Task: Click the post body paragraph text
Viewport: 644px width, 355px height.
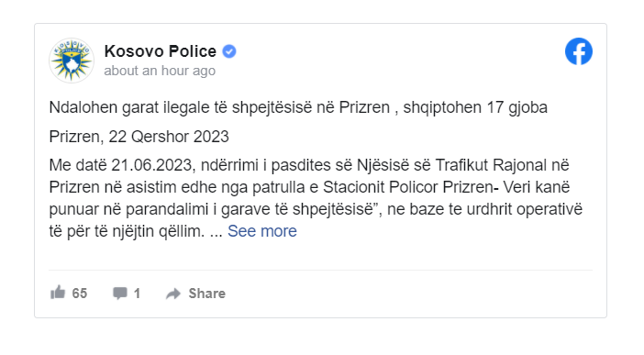Action: point(316,198)
